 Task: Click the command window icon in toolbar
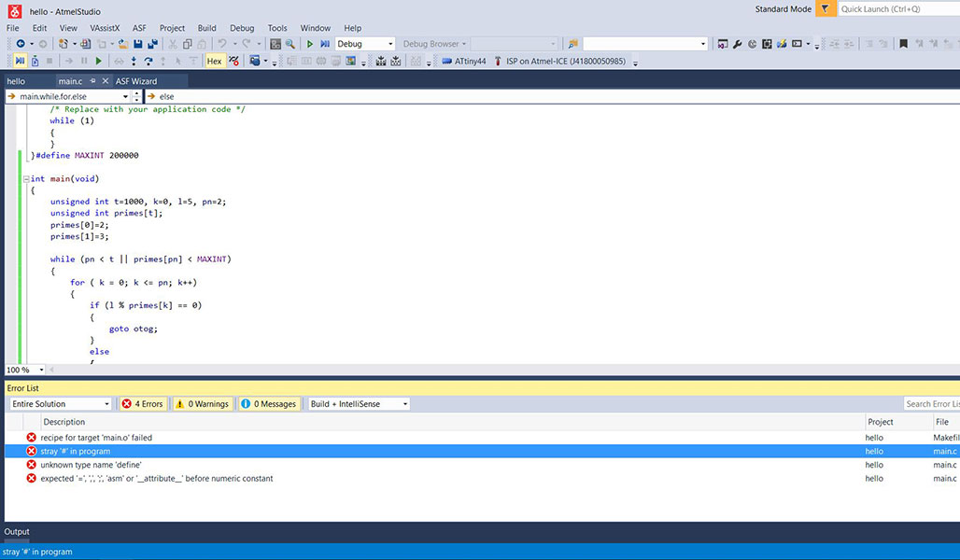pos(798,44)
